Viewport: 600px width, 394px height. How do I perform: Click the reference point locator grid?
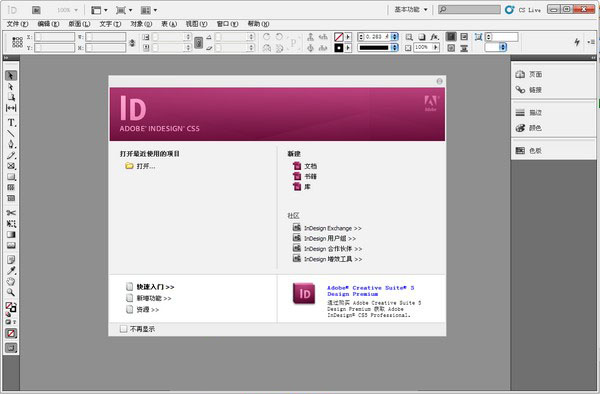coord(17,42)
